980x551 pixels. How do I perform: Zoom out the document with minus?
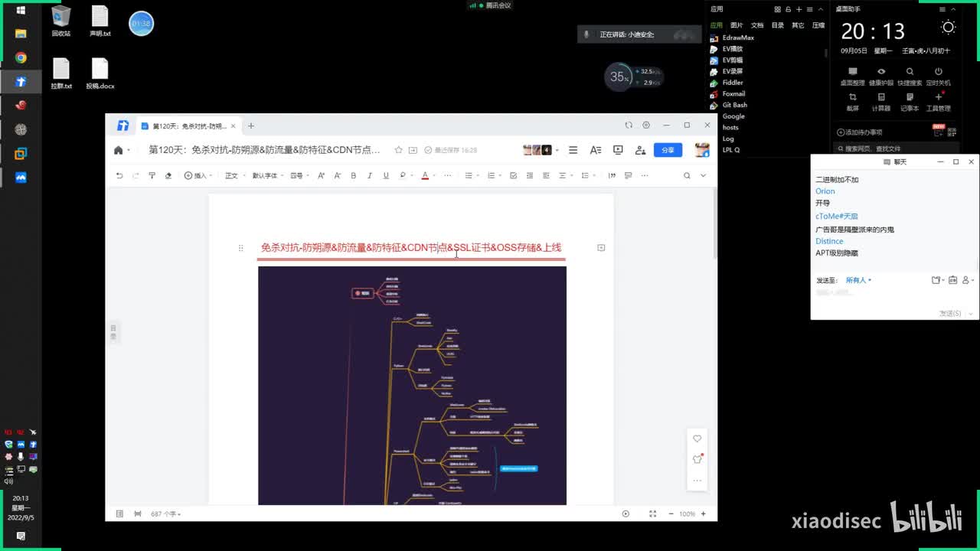[671, 514]
